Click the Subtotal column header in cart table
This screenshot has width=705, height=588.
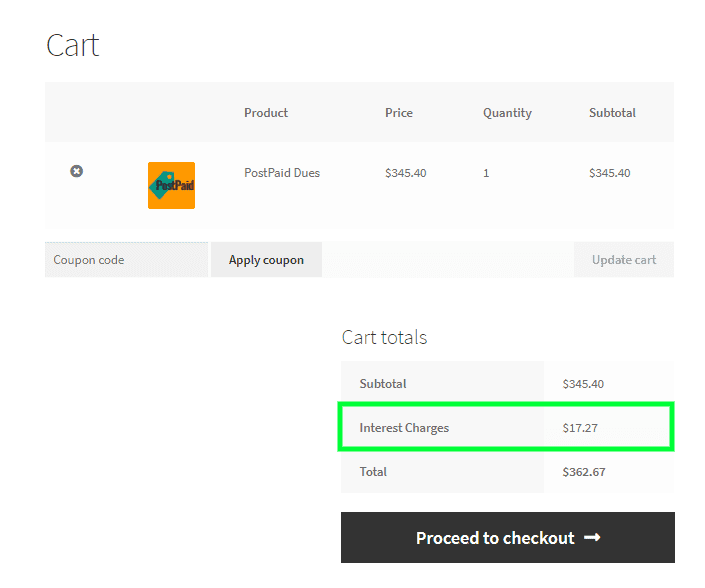pyautogui.click(x=612, y=113)
